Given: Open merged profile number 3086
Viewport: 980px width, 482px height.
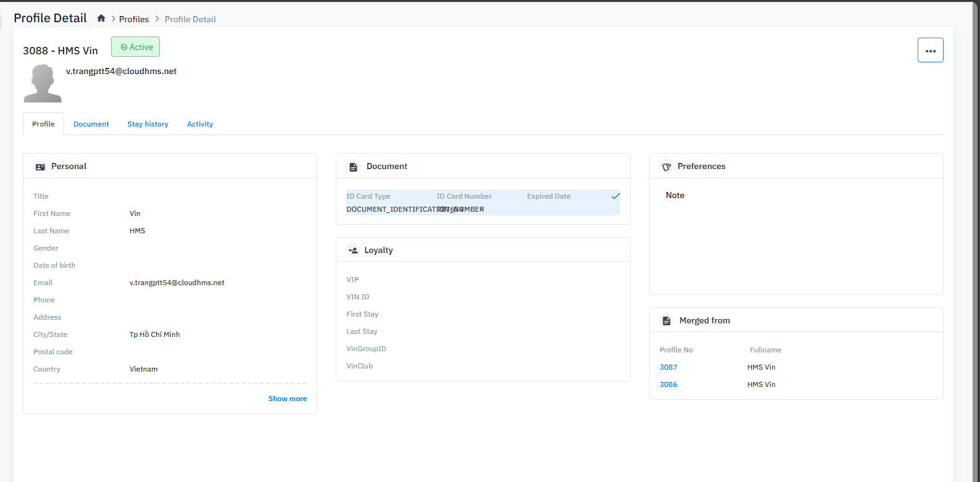Looking at the screenshot, I should point(668,384).
